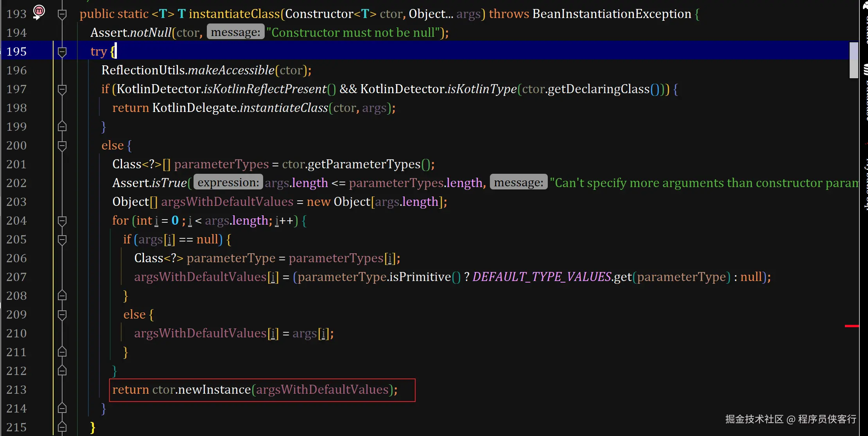Click the fold end marker on line 199
The width and height of the screenshot is (868, 436).
(62, 126)
